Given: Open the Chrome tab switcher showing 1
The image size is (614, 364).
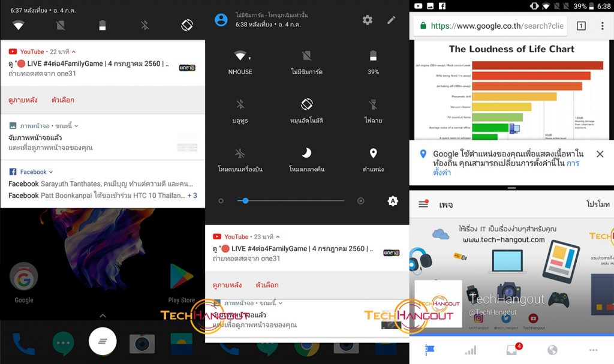Looking at the screenshot, I should click(x=581, y=26).
